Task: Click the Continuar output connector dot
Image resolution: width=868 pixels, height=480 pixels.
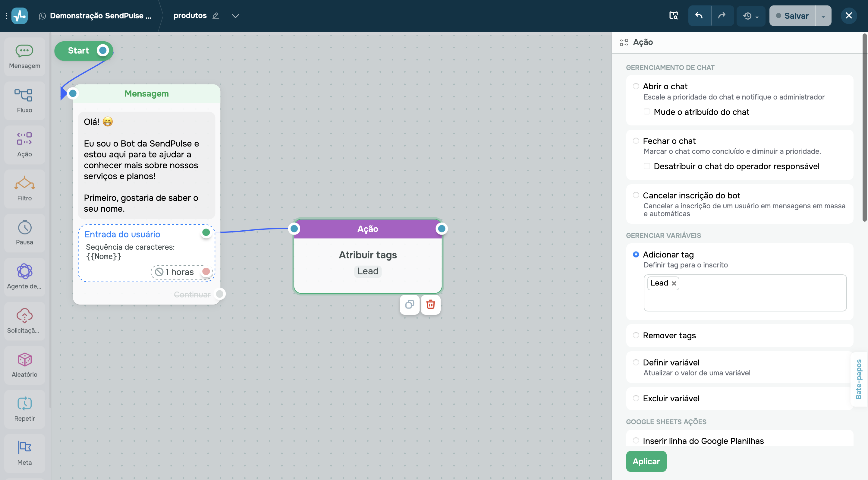Action: pyautogui.click(x=220, y=294)
